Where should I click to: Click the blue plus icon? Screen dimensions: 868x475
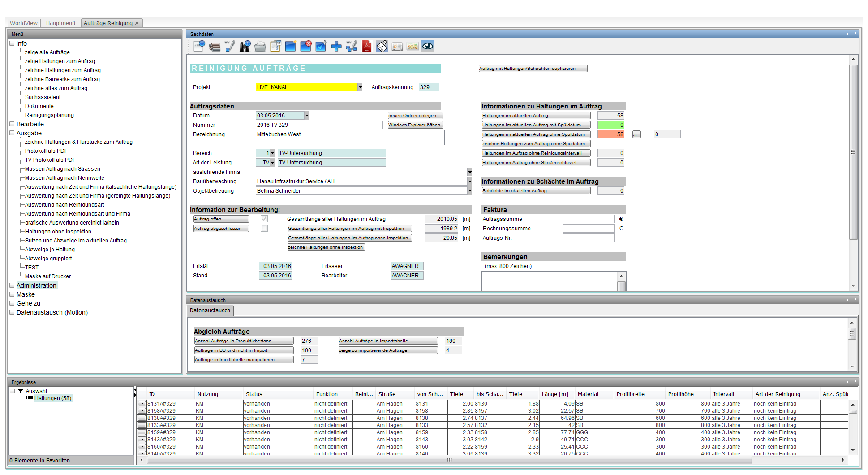pyautogui.click(x=336, y=46)
